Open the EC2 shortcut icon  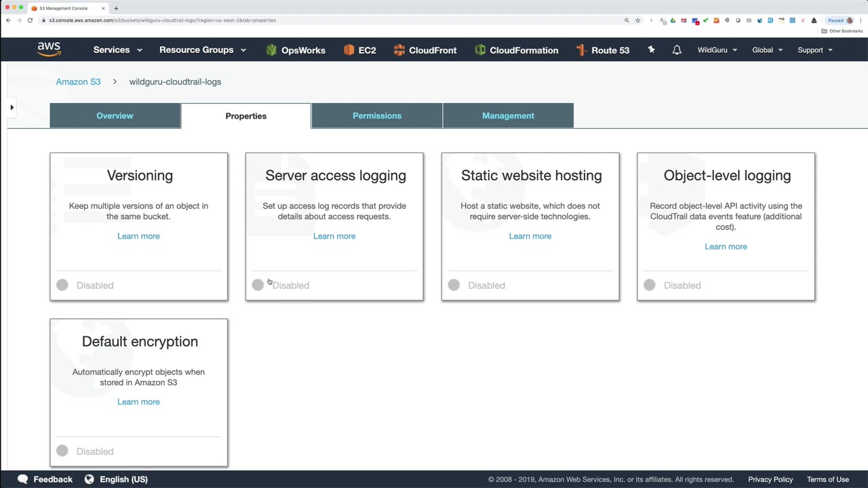pyautogui.click(x=349, y=50)
